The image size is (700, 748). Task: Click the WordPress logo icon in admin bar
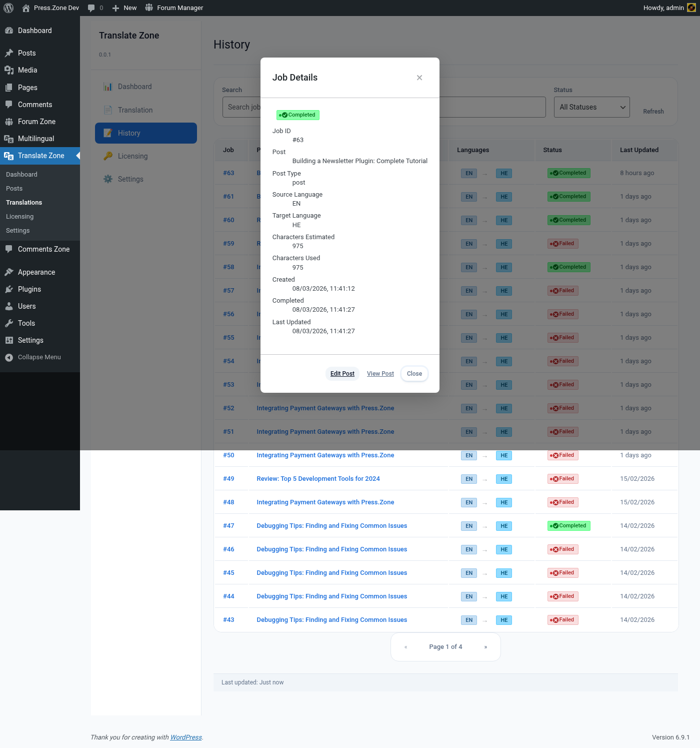[8, 8]
